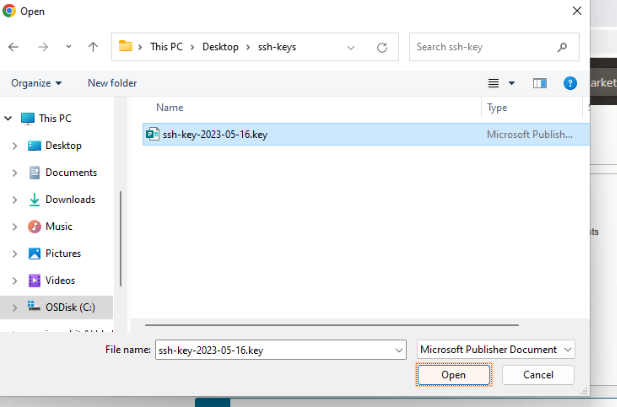
Task: Expand the File name dropdown arrow
Action: pyautogui.click(x=399, y=350)
